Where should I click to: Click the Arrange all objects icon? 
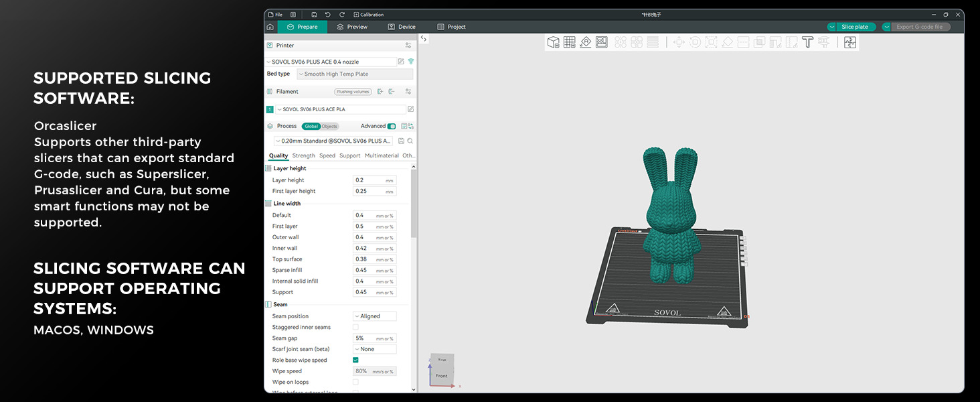602,42
